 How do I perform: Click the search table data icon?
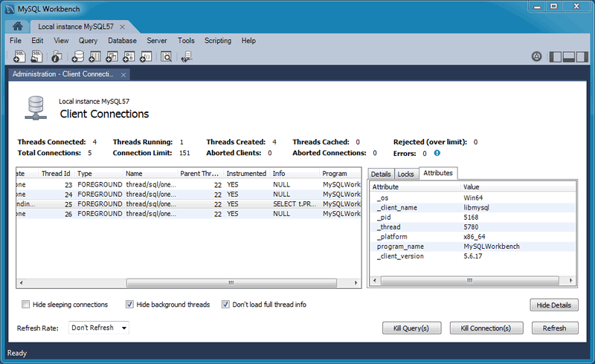[x=166, y=56]
